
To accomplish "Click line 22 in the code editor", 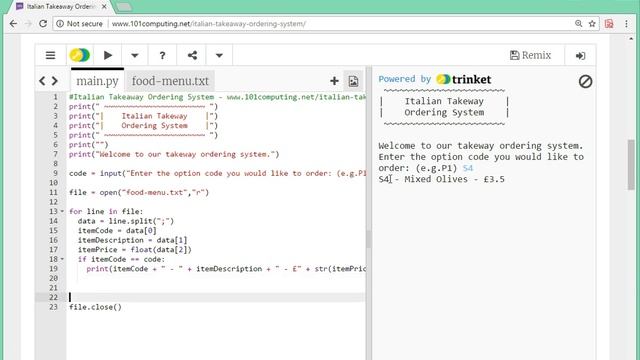I will pos(216,297).
